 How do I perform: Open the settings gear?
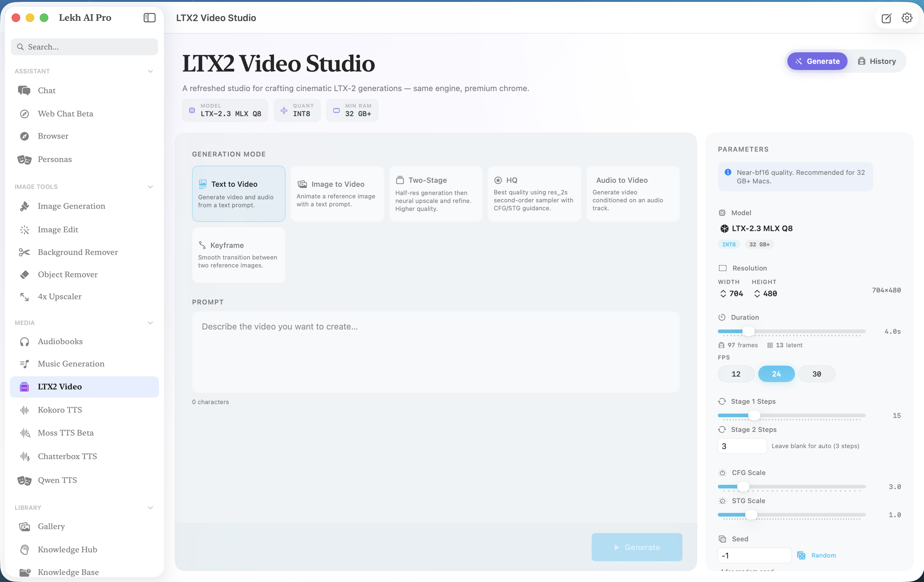907,18
